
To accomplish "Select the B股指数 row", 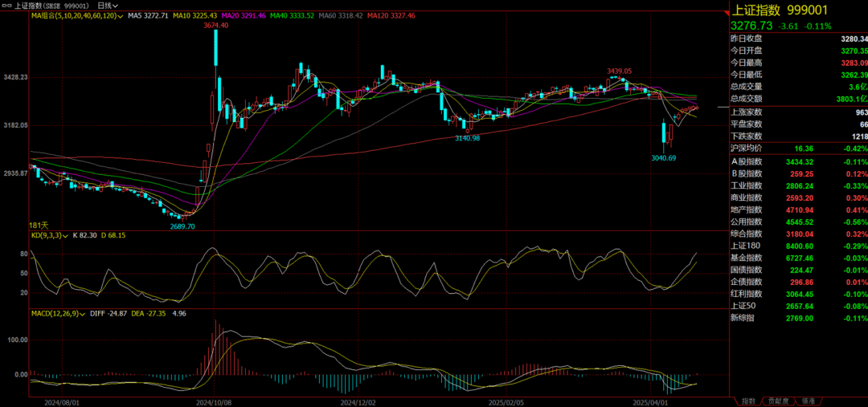I will [745, 173].
